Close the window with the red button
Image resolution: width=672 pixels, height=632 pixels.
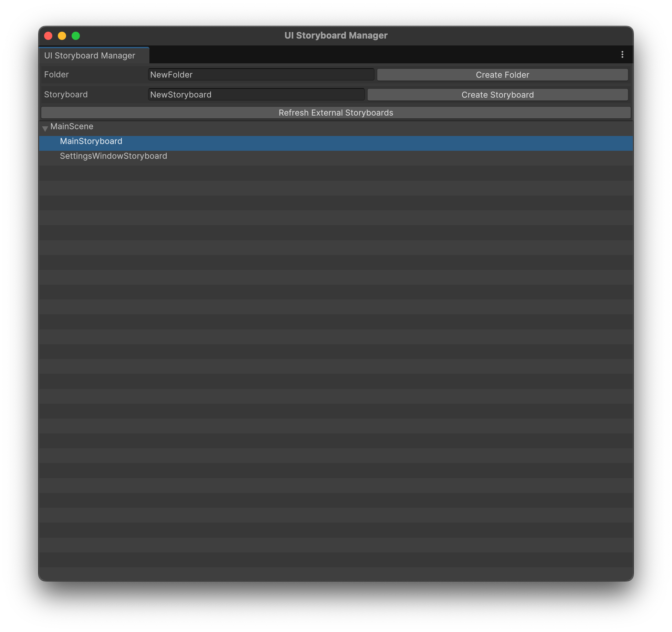(48, 36)
